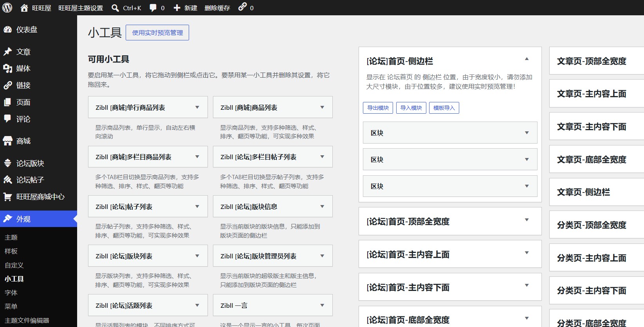Open the comments bubble icon in admin bar
The image size is (644, 327).
[153, 8]
